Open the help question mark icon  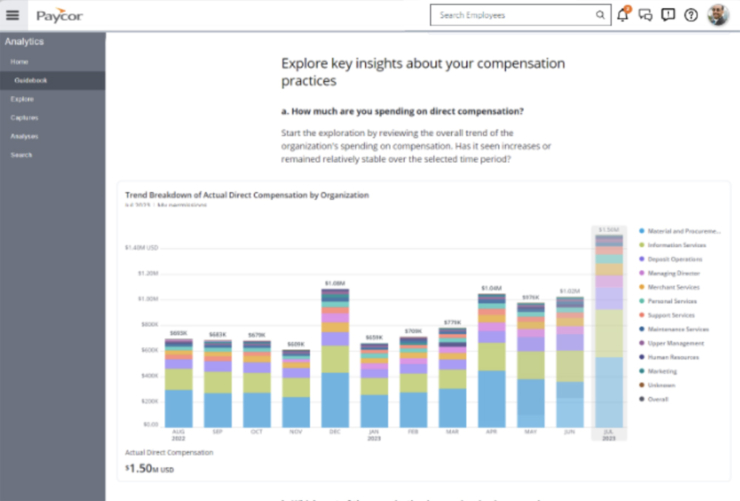(x=691, y=15)
